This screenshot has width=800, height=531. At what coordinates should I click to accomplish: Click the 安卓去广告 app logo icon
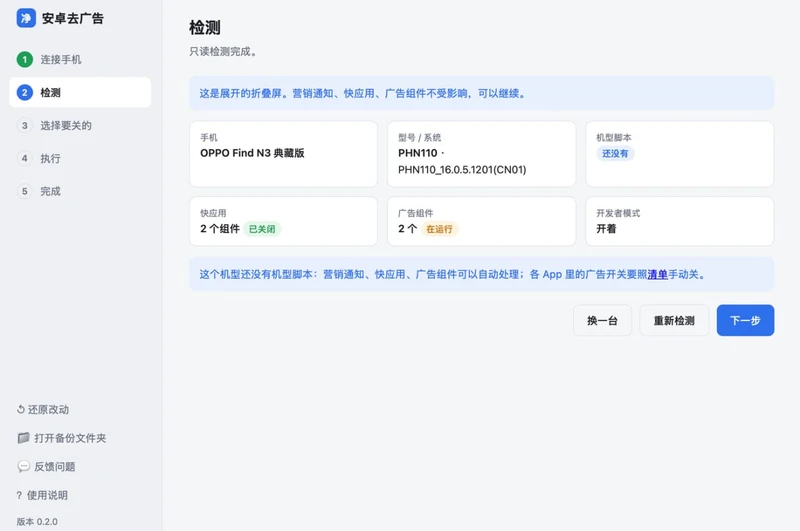tap(26, 18)
